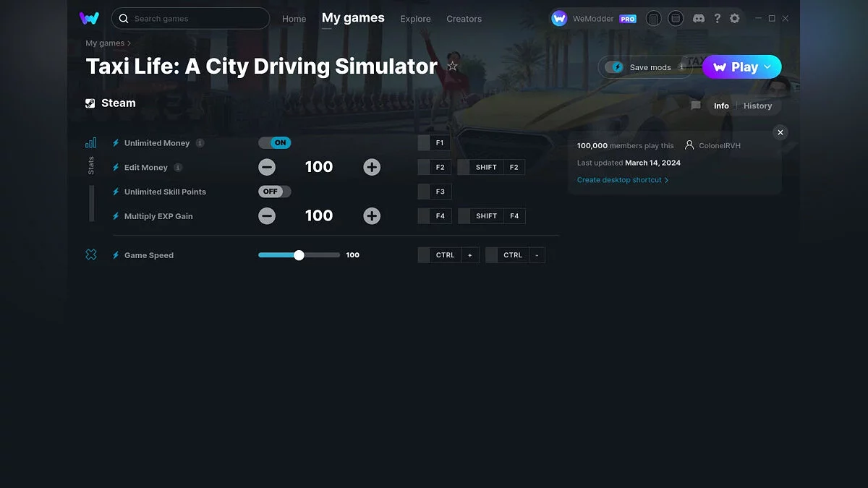Viewport: 868px width, 488px height.
Task: Click the ColonelRVH author name
Action: [x=720, y=145]
